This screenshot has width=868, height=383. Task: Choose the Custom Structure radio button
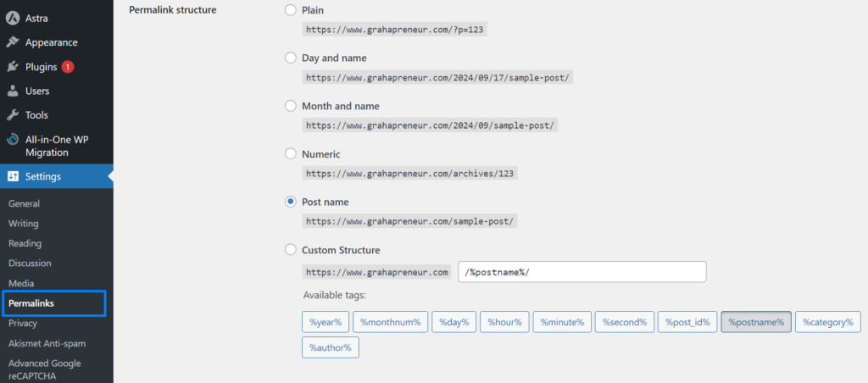(x=291, y=250)
